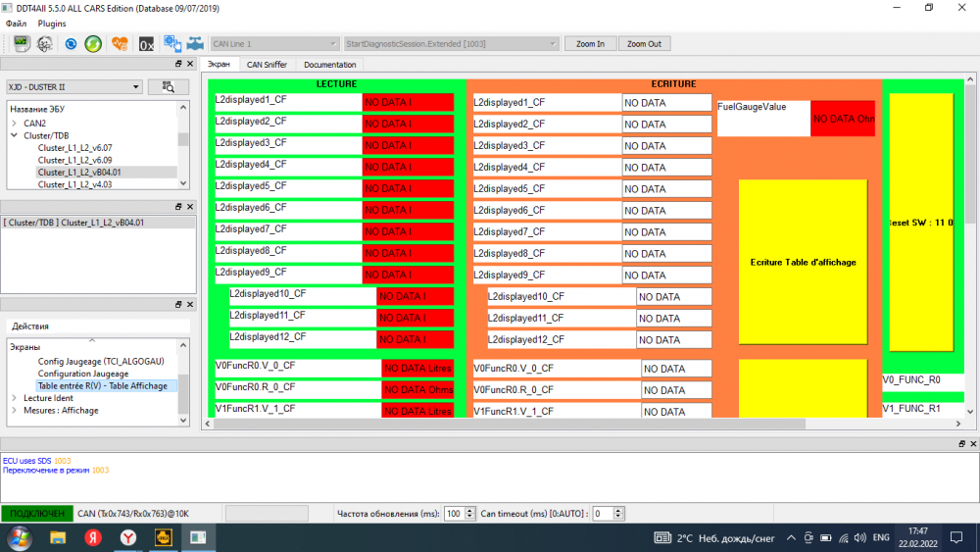
Task: Click the ECRITURE L2displayed1_CF input field
Action: coord(666,103)
